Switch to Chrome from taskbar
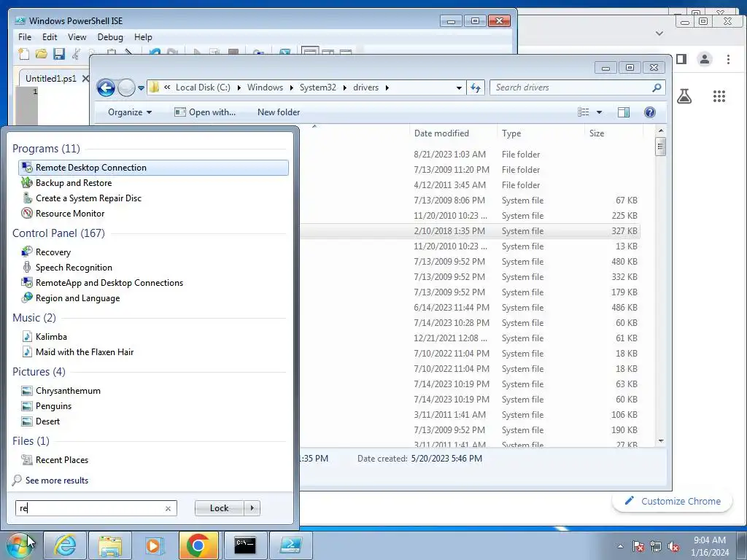 coord(199,545)
